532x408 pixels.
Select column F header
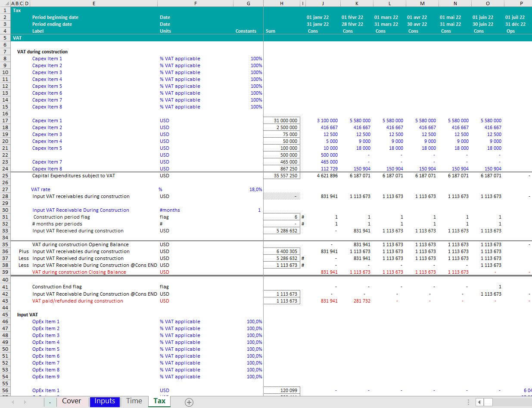point(196,3)
